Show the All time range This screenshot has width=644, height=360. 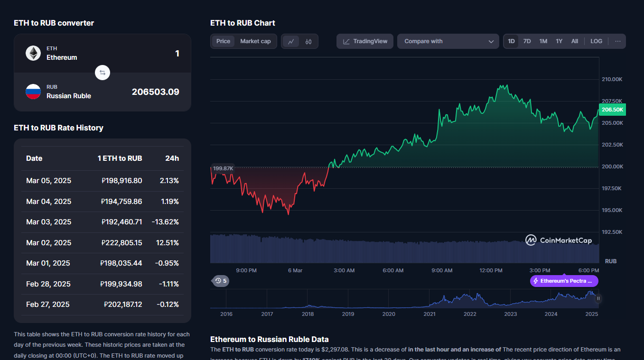[x=575, y=41]
